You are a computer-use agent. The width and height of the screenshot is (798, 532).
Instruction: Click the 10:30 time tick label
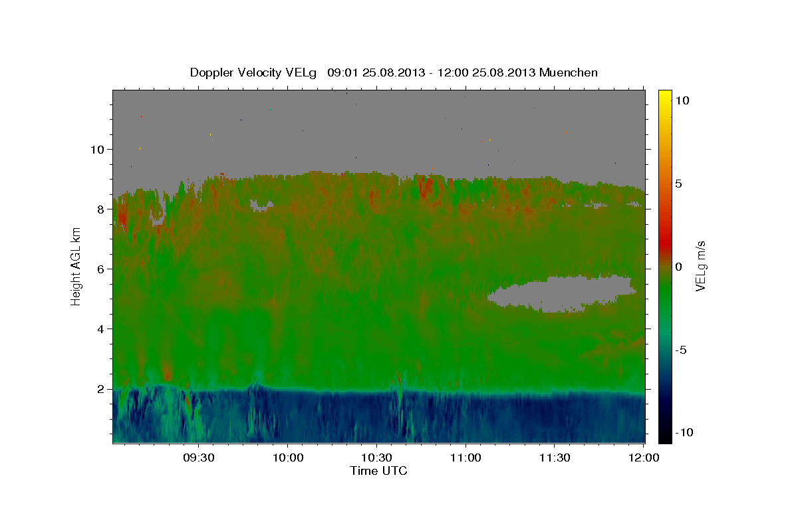[376, 458]
